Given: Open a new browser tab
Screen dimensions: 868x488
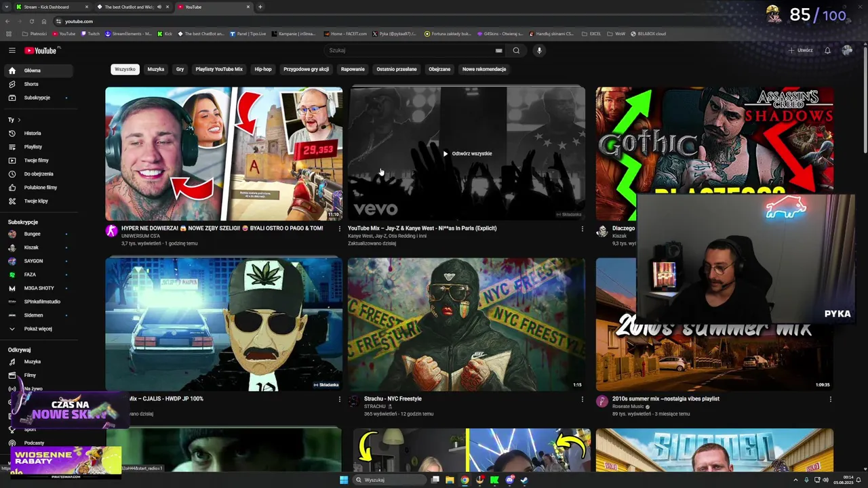Looking at the screenshot, I should pyautogui.click(x=260, y=7).
